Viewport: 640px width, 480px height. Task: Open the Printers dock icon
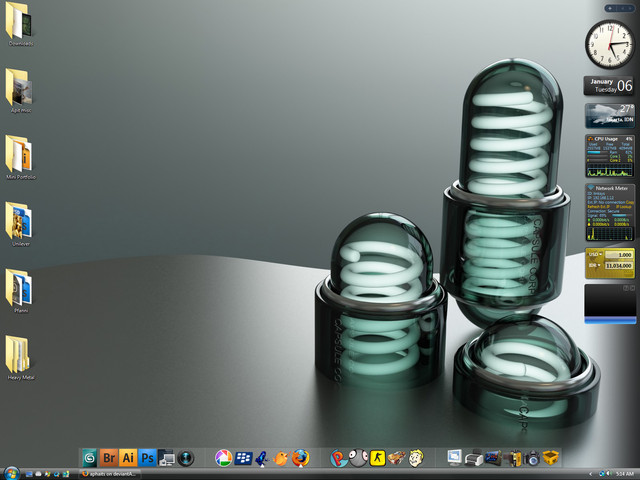tap(473, 458)
